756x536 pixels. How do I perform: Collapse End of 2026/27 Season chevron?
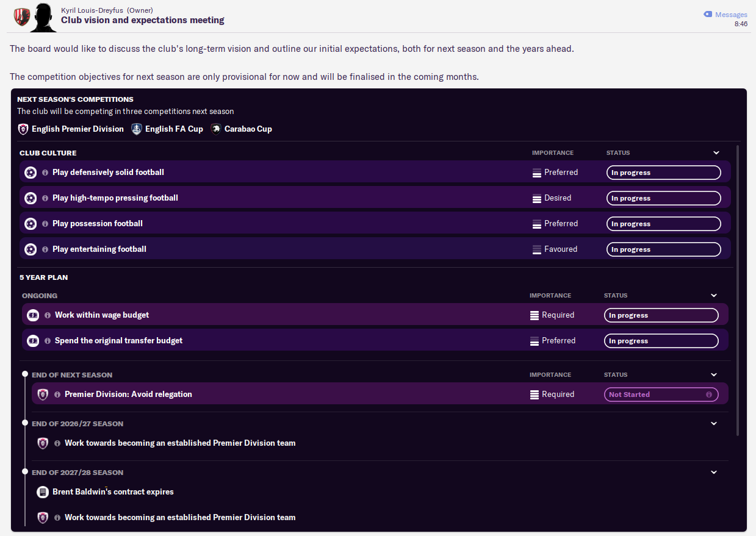click(714, 424)
